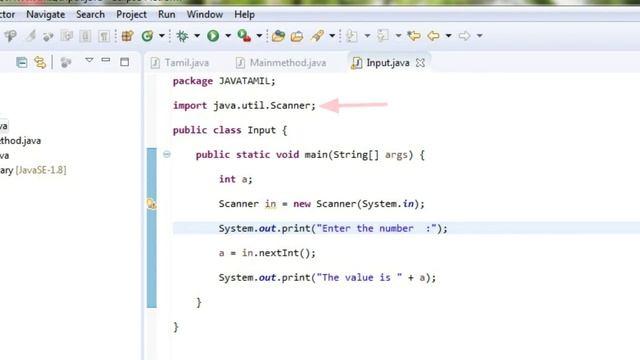This screenshot has width=640, height=360.
Task: Open the Search dropdown arrow
Action: click(332, 36)
